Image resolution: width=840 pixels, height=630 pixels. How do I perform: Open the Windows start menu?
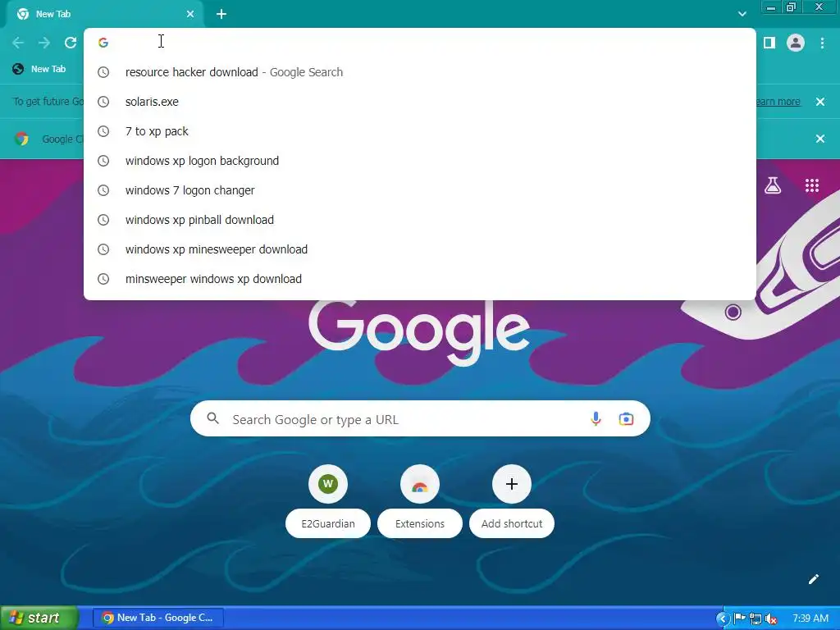(39, 618)
